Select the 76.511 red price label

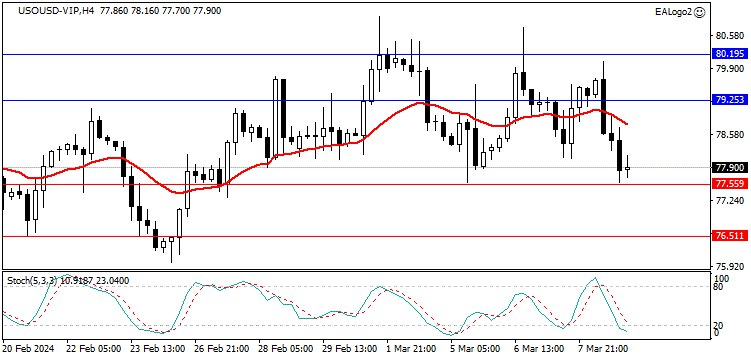click(729, 236)
